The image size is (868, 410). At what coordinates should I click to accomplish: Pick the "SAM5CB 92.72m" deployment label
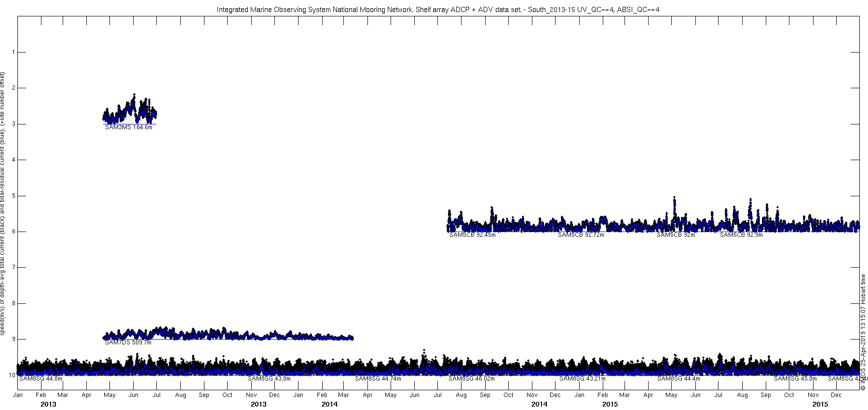point(581,235)
